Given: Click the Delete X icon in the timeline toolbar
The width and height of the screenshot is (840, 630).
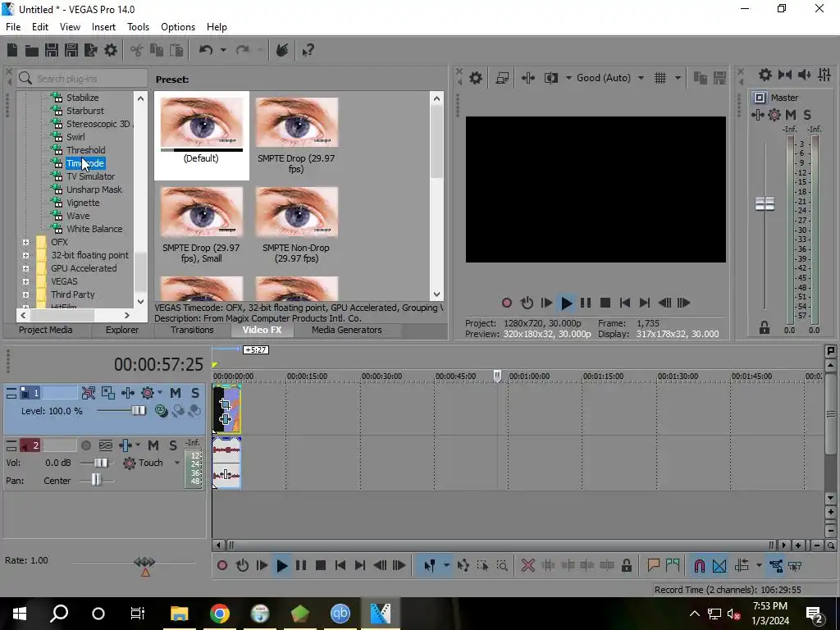Looking at the screenshot, I should tap(527, 566).
